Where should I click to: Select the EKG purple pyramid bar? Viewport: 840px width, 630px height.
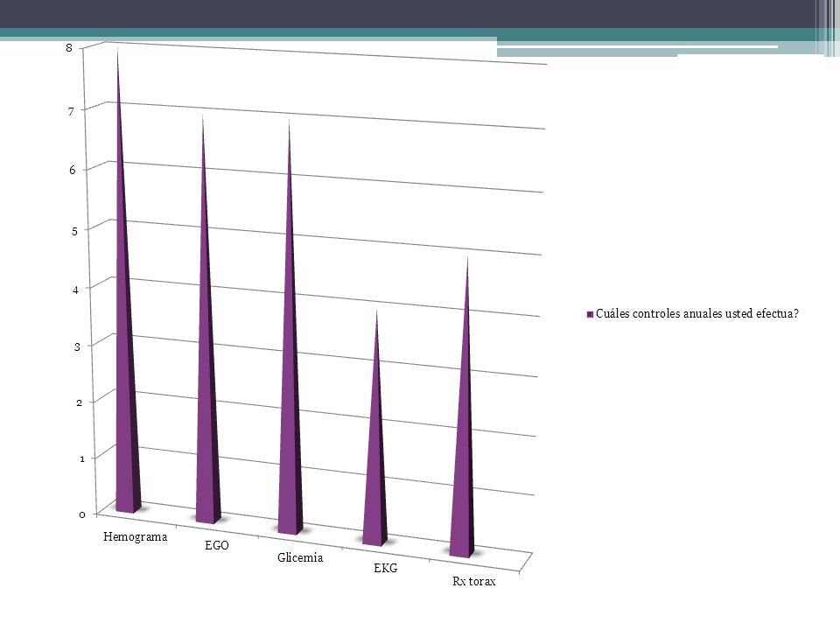pyautogui.click(x=375, y=455)
